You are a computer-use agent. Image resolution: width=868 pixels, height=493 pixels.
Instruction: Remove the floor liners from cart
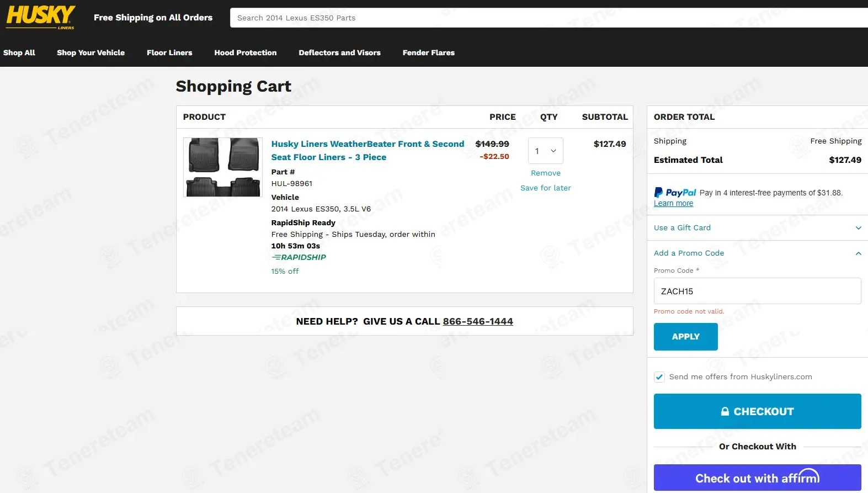coord(546,173)
